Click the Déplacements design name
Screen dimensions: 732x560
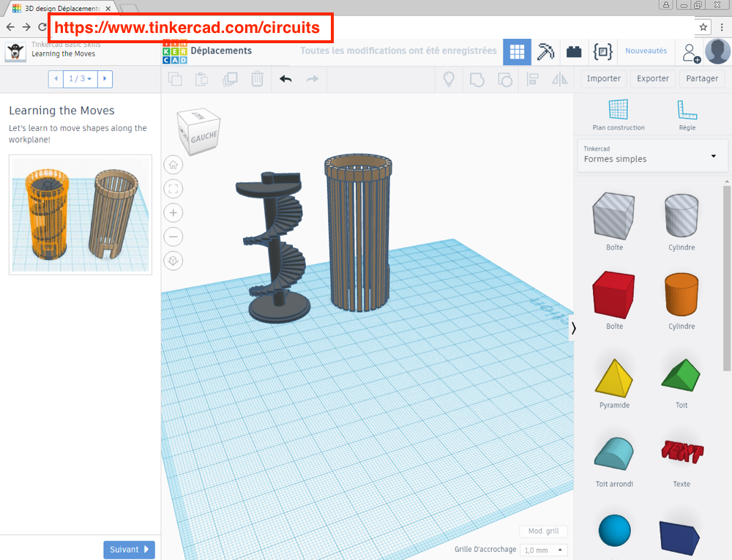[221, 51]
